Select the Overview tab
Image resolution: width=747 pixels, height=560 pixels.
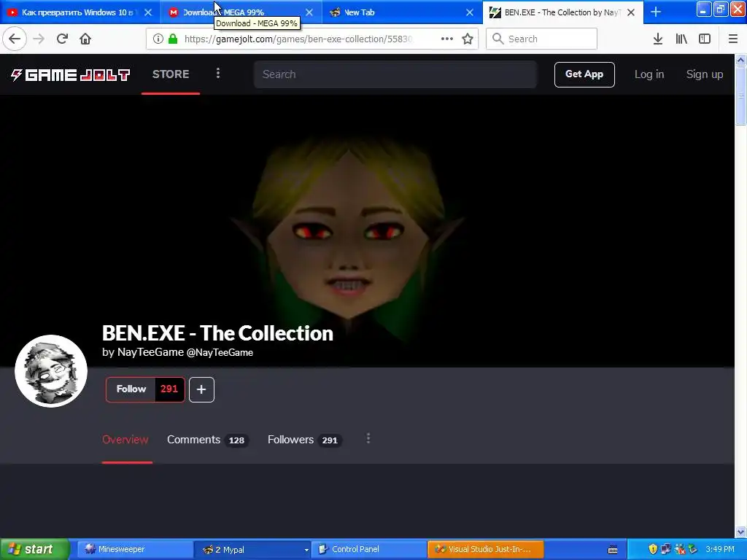[x=125, y=440]
